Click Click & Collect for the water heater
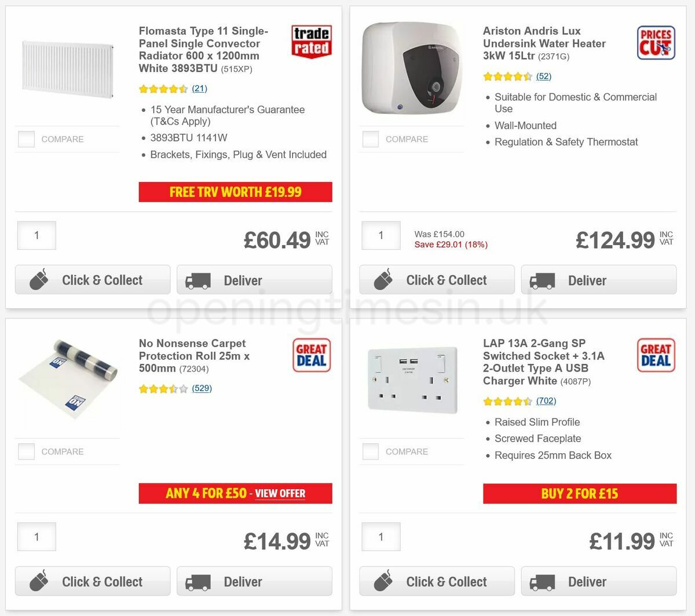695x616 pixels. pyautogui.click(x=437, y=280)
